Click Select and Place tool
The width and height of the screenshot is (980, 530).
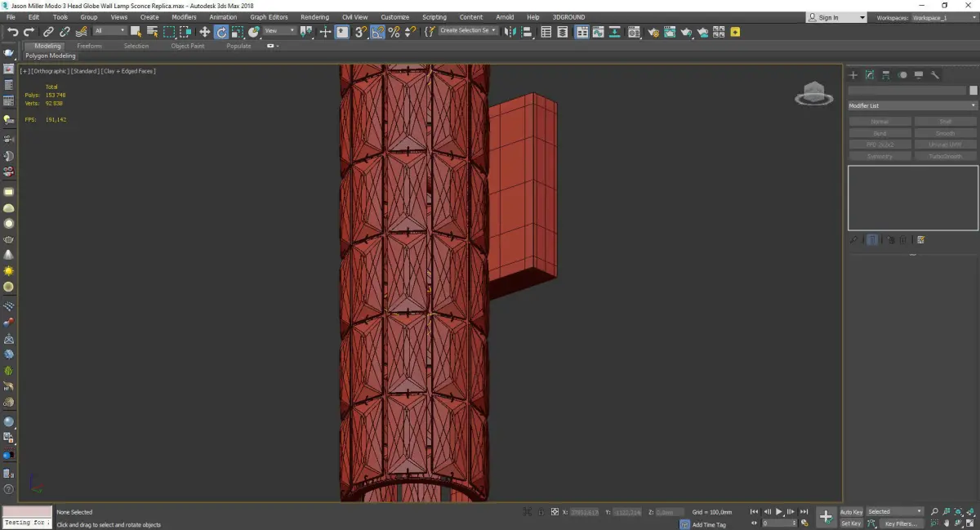(254, 32)
